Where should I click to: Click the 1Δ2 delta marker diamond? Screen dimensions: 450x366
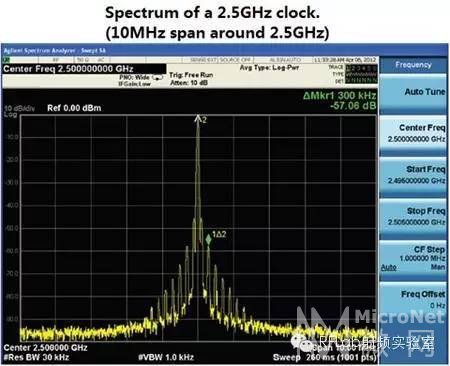(x=208, y=239)
